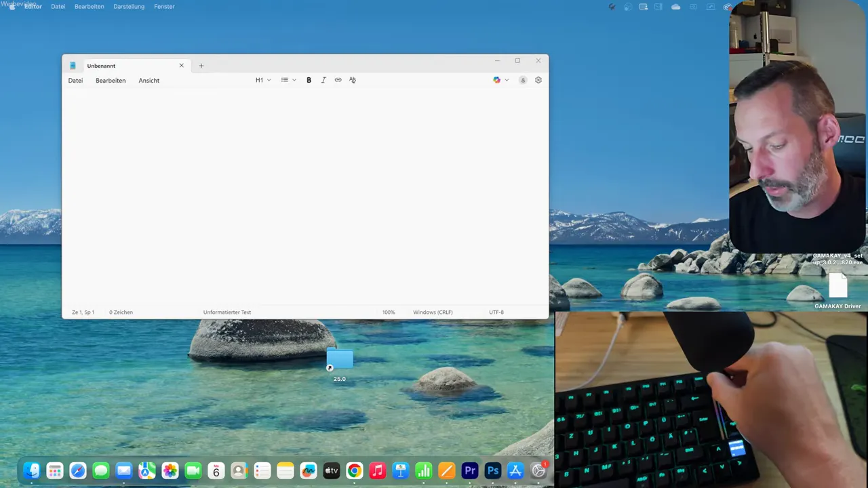The width and height of the screenshot is (868, 488).
Task: Launch Google Chrome from the Dock
Action: pyautogui.click(x=354, y=470)
